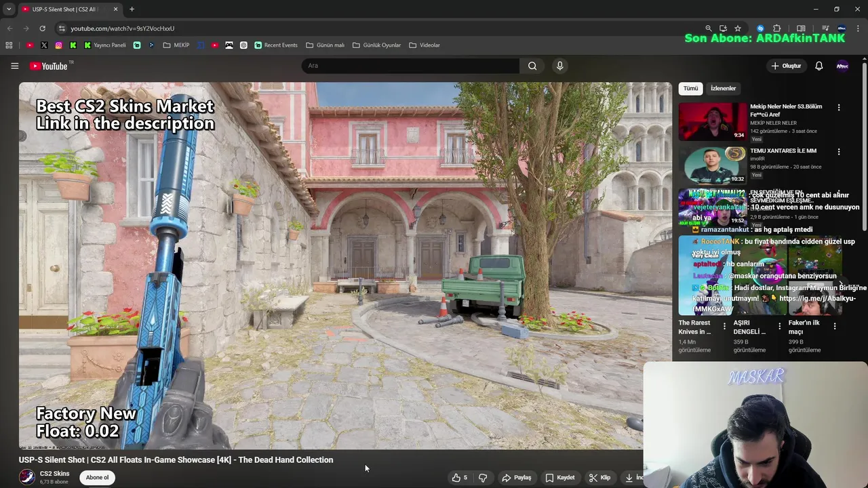Open the Günlük Oyunlar bookmarks folder

[377, 45]
